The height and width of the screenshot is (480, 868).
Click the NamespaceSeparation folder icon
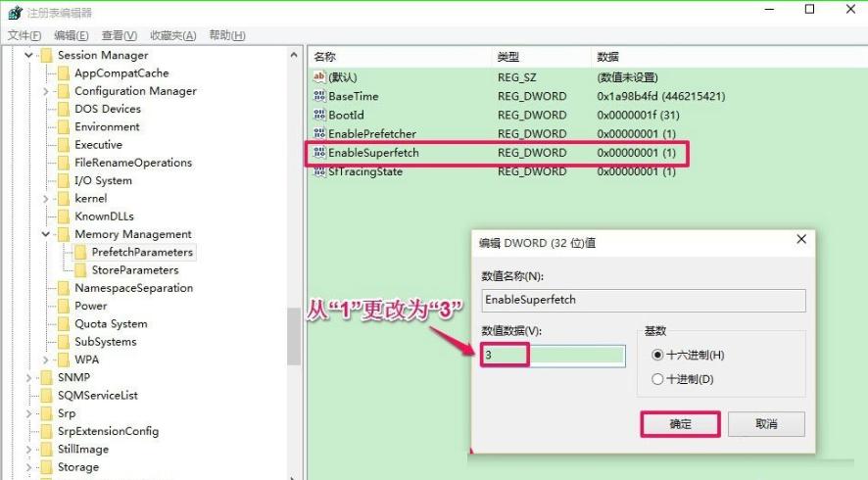[x=65, y=288]
